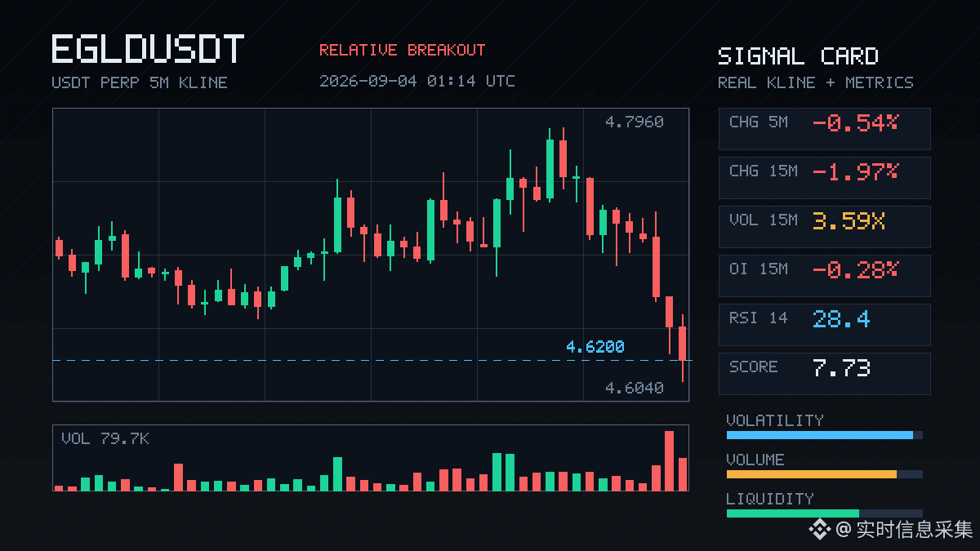Click the Binance logo icon in watermark
The width and height of the screenshot is (980, 551).
[819, 530]
